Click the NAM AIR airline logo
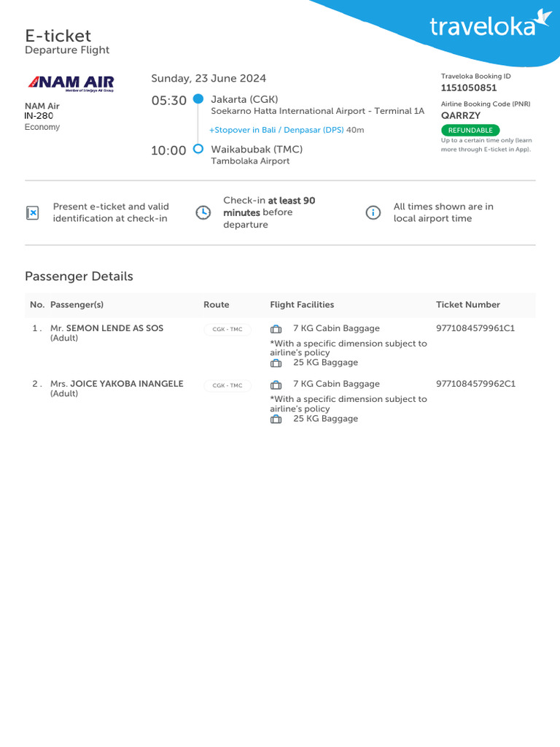The image size is (560, 747). coord(71,83)
